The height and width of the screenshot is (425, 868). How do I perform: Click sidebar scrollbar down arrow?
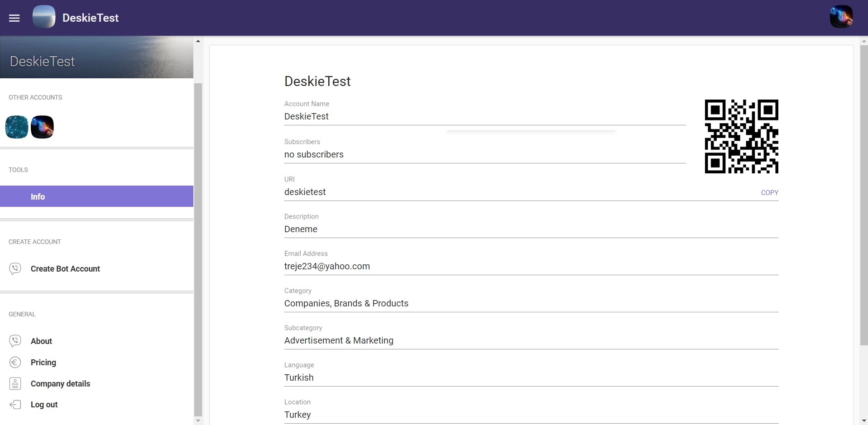198,421
